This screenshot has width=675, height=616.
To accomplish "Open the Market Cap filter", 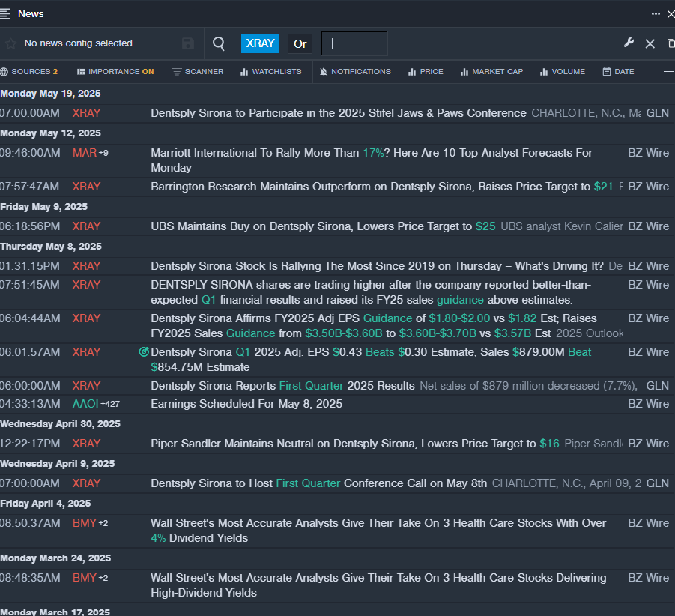I will [x=491, y=71].
